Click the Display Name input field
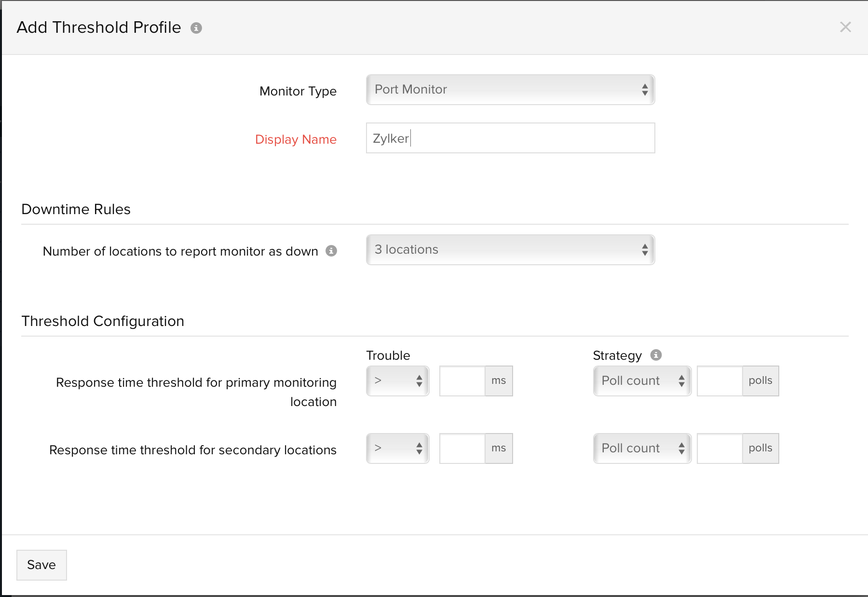The image size is (868, 597). (x=510, y=138)
